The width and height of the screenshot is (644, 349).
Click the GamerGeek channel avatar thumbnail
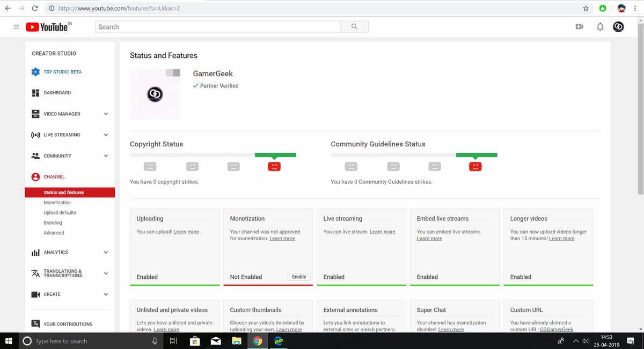[x=155, y=94]
